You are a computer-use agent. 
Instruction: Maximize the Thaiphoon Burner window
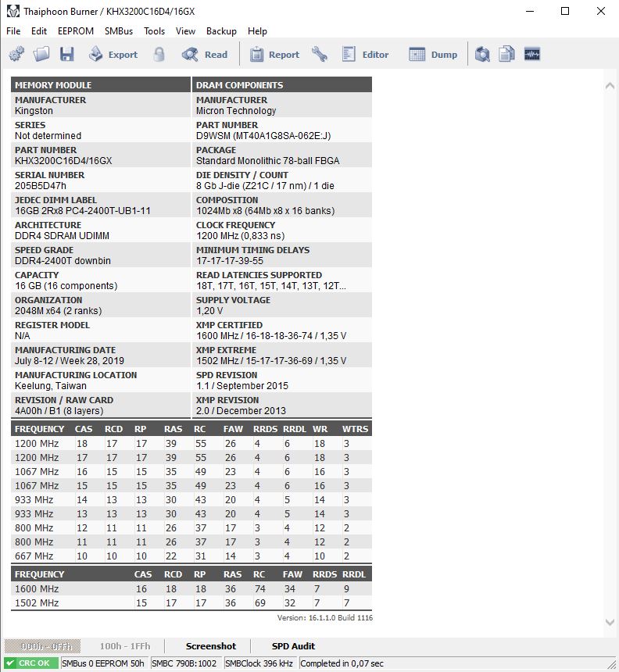point(565,11)
